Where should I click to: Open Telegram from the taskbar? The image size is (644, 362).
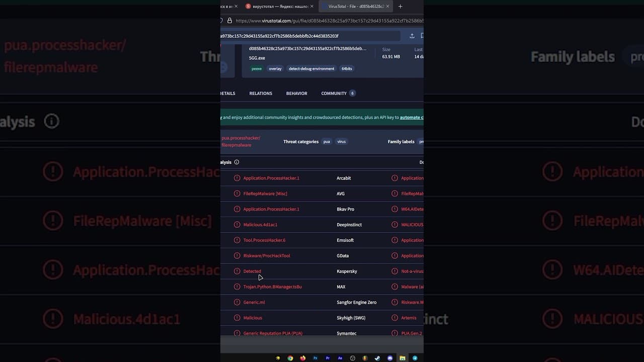point(415,358)
